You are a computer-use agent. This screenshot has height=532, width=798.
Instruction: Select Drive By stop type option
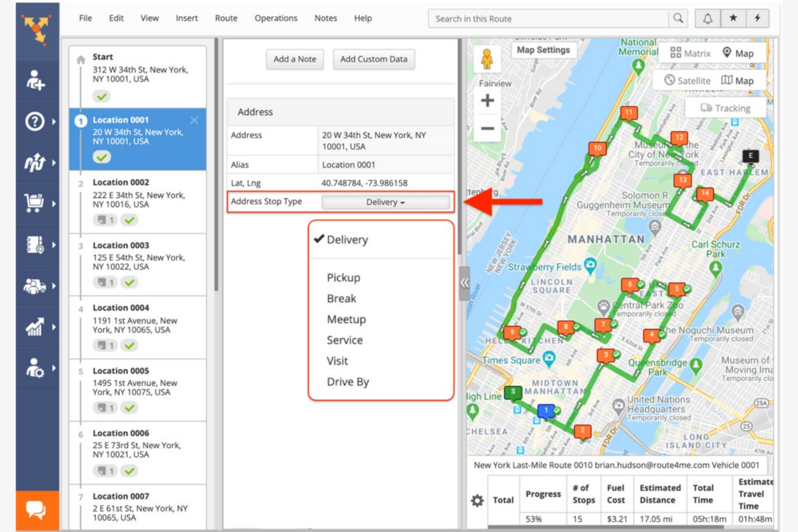point(348,382)
